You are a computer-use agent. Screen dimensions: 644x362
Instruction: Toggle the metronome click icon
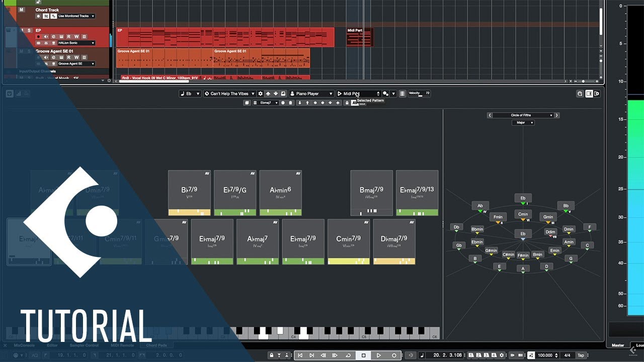(531, 355)
